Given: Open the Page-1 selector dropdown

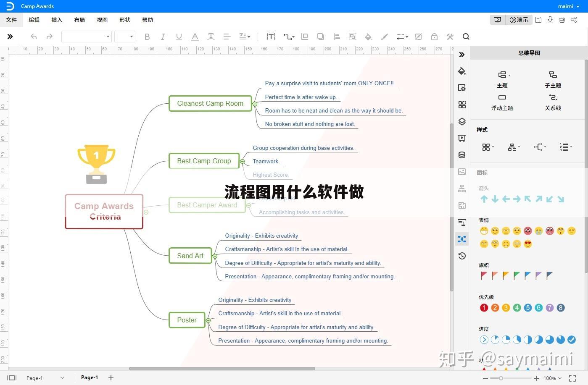Looking at the screenshot, I should click(45, 378).
